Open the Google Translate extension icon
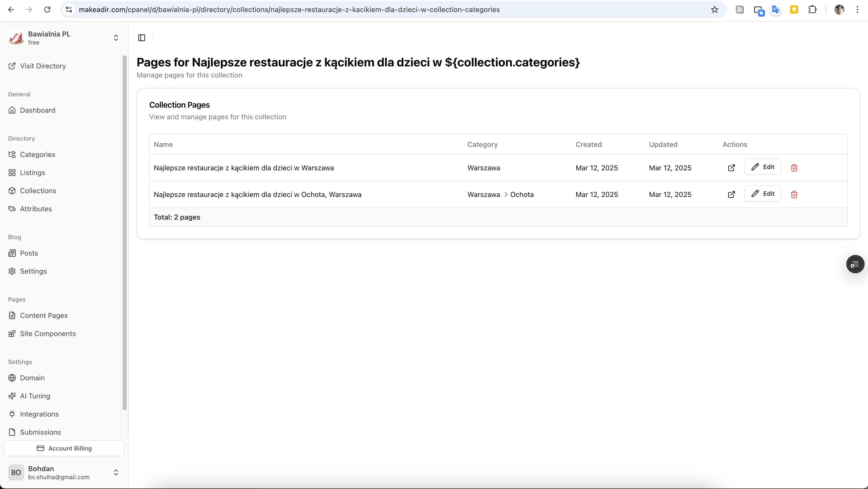This screenshot has width=868, height=489. click(x=776, y=10)
